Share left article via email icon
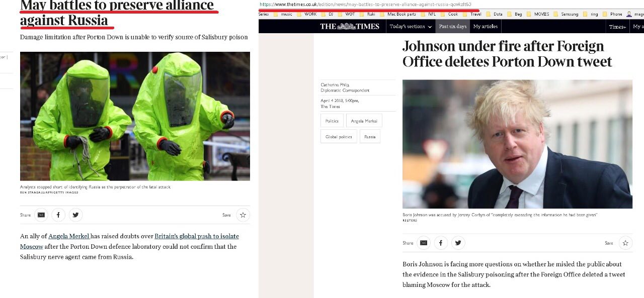Image resolution: width=644 pixels, height=298 pixels. tap(41, 215)
